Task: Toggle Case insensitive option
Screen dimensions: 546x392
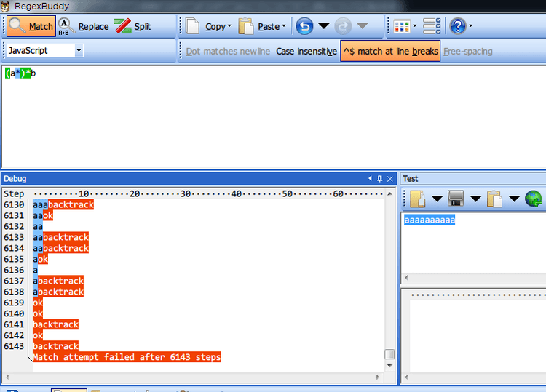Action: click(x=306, y=52)
